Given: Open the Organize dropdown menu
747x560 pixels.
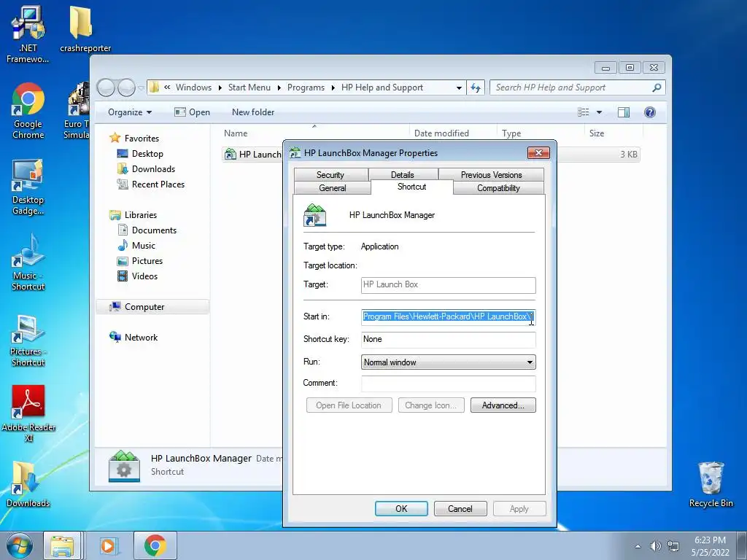Looking at the screenshot, I should pos(130,112).
